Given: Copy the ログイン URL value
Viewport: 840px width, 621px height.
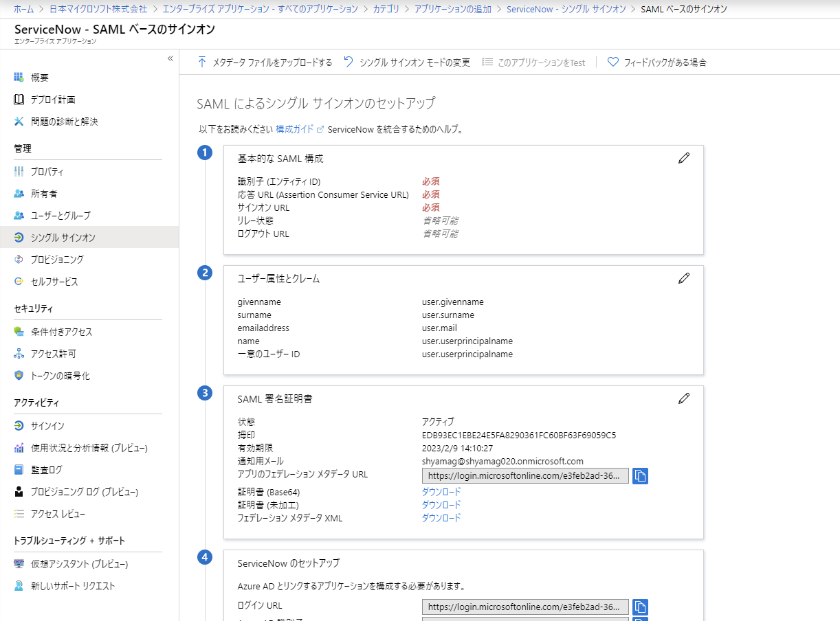Looking at the screenshot, I should [640, 607].
